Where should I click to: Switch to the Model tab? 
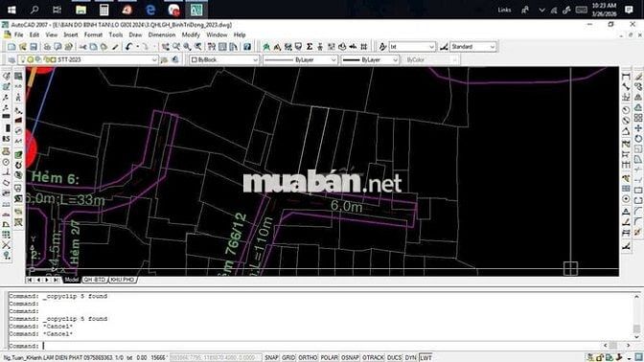coord(72,280)
